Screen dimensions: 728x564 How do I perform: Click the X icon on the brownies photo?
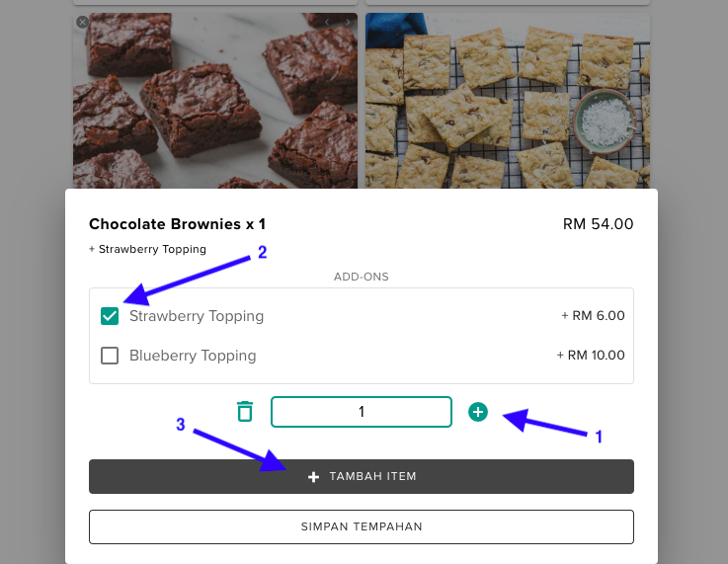click(x=82, y=22)
